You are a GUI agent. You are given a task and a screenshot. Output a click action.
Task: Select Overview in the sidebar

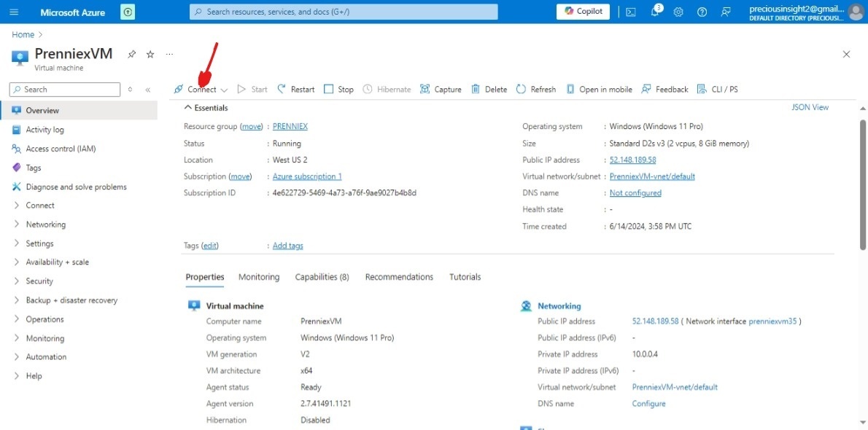(79, 111)
